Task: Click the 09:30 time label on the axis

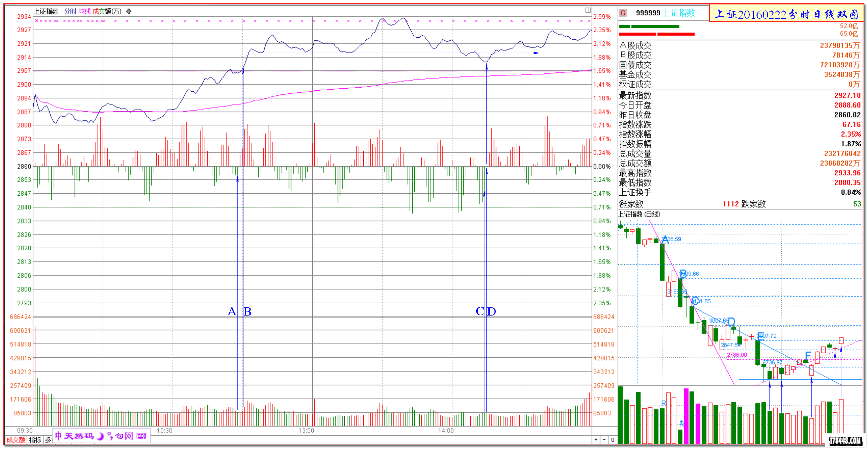Action: (24, 431)
